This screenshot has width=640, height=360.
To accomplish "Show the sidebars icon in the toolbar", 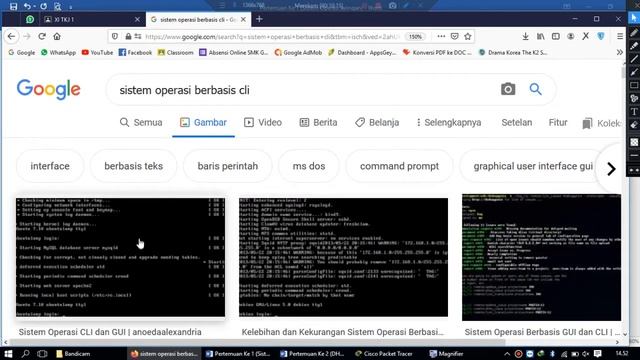I will [556, 36].
